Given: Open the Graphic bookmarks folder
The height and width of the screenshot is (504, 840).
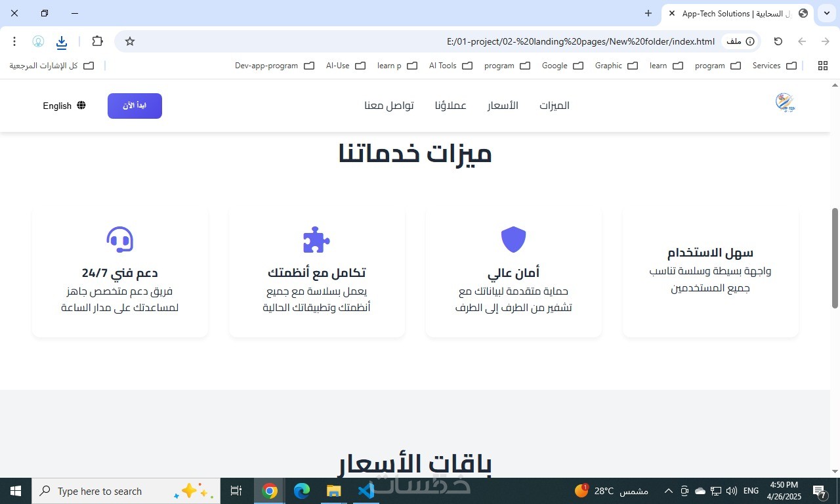Looking at the screenshot, I should (616, 66).
